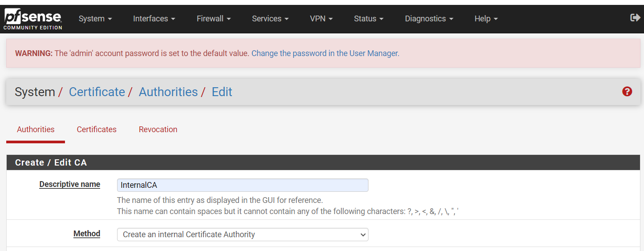
Task: Open the Status menu
Action: click(x=369, y=19)
